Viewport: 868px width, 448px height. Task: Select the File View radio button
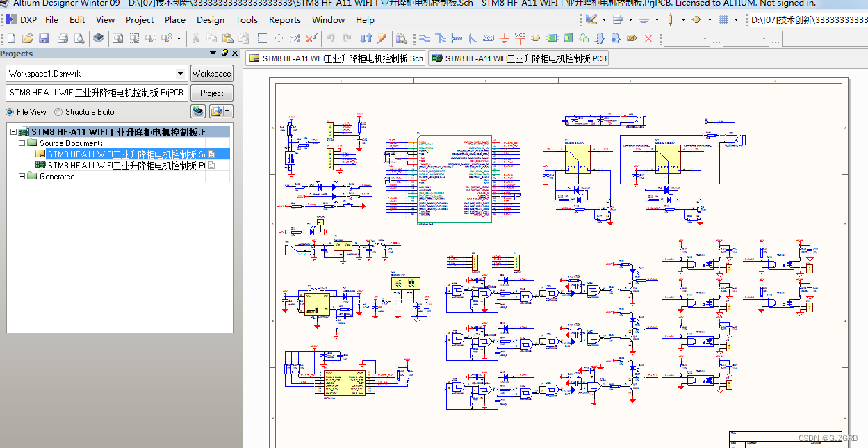10,112
